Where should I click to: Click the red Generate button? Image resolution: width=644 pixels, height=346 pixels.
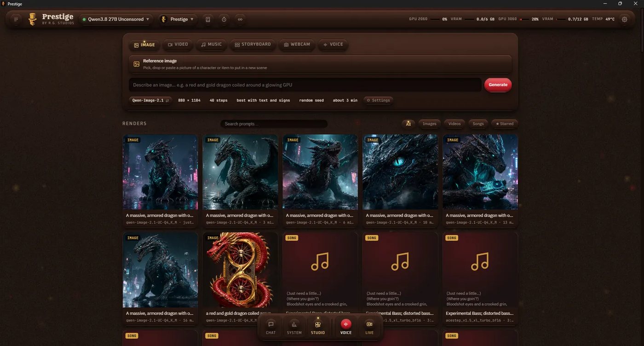(498, 85)
